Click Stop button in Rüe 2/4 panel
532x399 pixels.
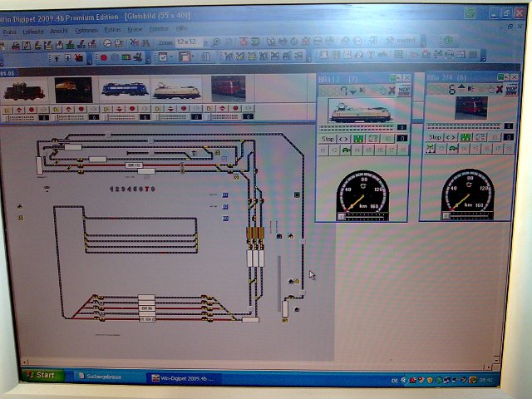[x=435, y=137]
